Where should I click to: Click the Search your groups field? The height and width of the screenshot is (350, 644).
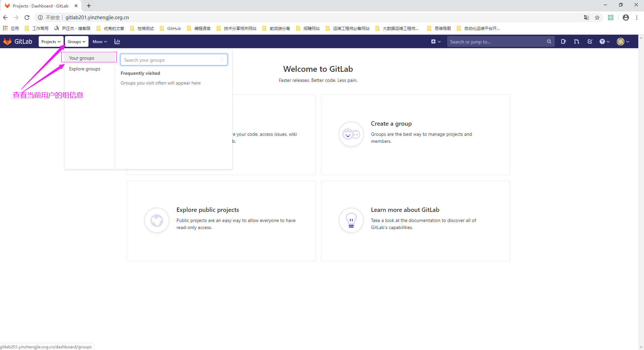point(174,60)
